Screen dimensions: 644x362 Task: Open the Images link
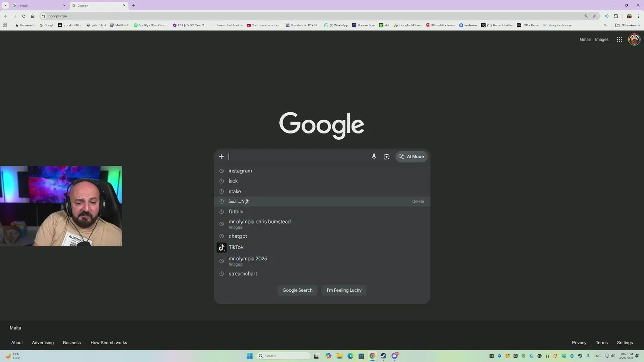602,39
